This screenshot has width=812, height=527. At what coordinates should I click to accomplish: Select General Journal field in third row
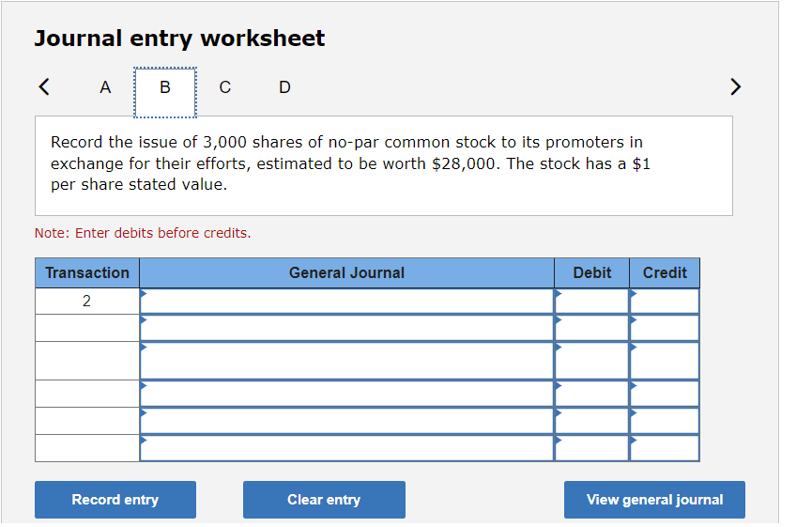(x=346, y=361)
